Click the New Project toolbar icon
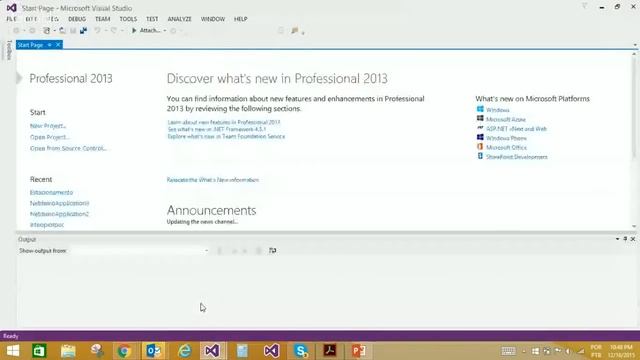This screenshot has height=360, width=640. click(x=47, y=31)
